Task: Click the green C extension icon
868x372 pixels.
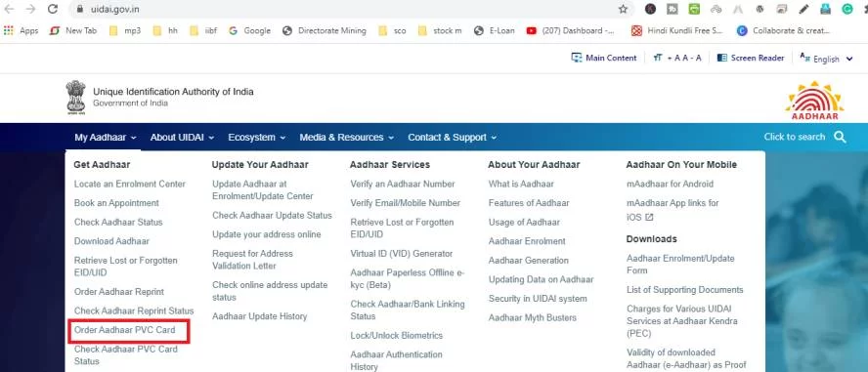Action: [846, 9]
